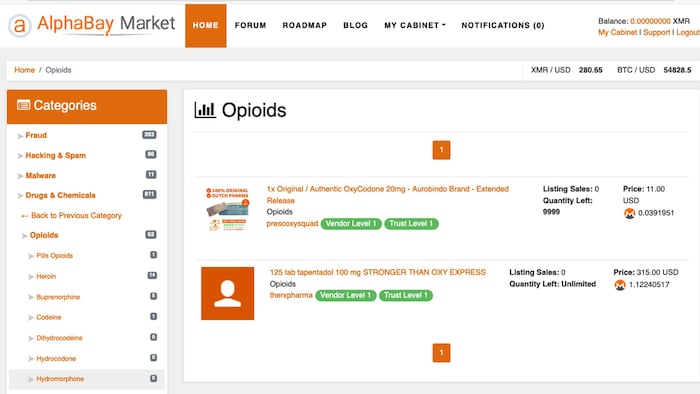Click Vendor Level 1 badge for therxpharma
Viewport: 700px width, 394px height.
(346, 295)
